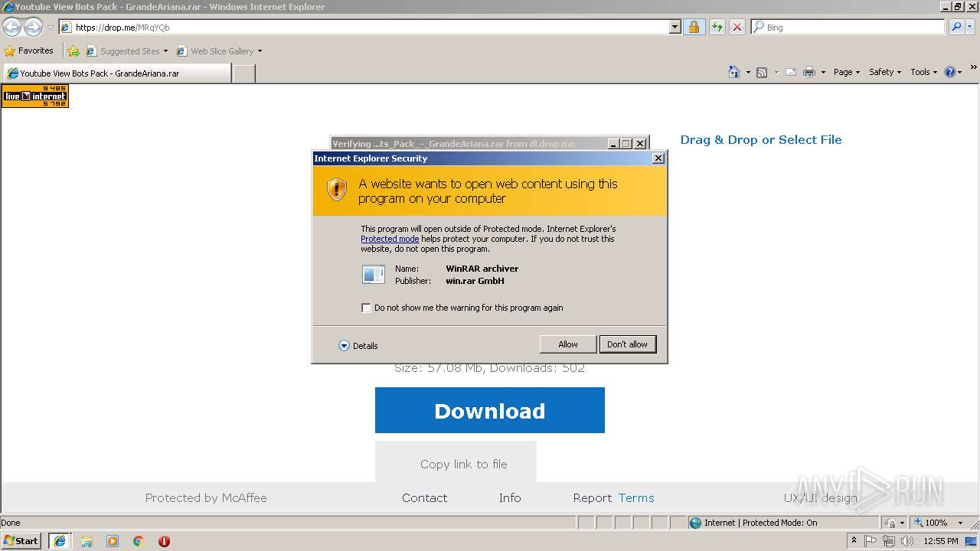Open the Page menu
The image size is (980, 551).
(846, 72)
